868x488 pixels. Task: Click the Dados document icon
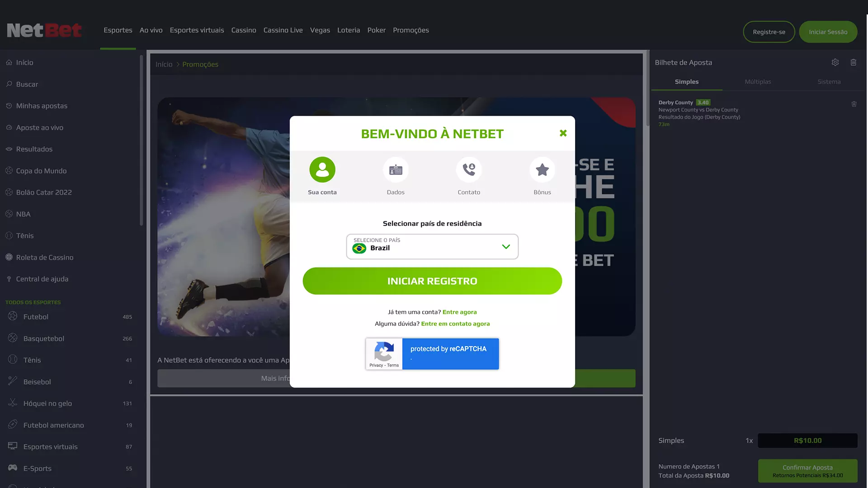click(x=395, y=170)
